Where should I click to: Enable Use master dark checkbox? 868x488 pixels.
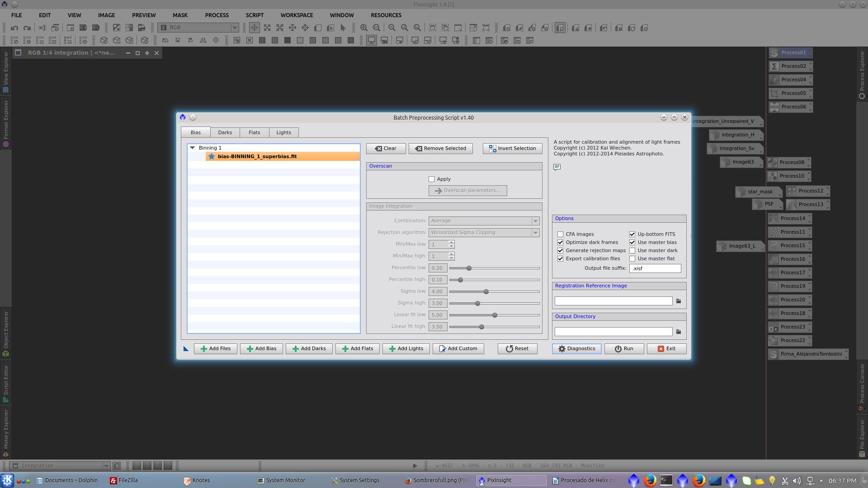[x=632, y=250]
